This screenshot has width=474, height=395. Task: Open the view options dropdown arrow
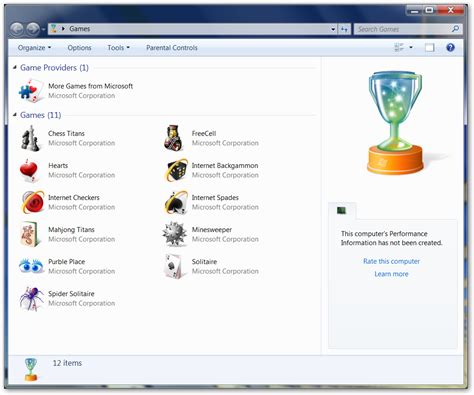tap(411, 48)
